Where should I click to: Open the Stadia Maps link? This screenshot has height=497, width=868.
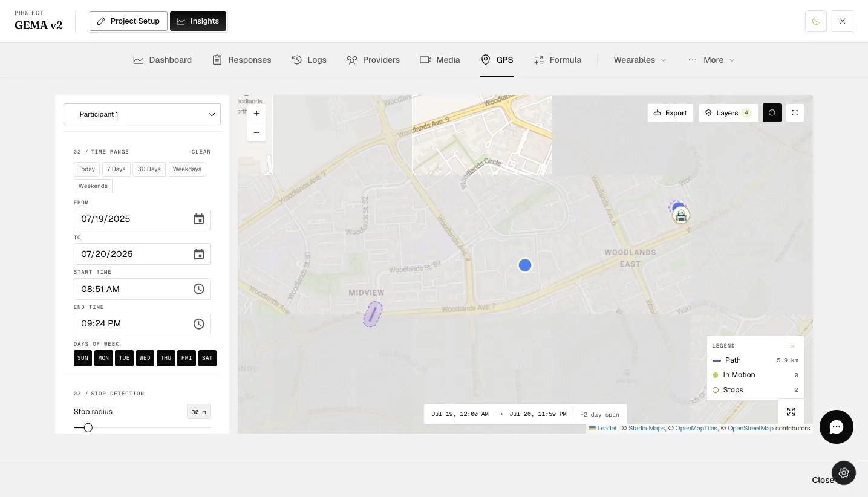click(647, 428)
